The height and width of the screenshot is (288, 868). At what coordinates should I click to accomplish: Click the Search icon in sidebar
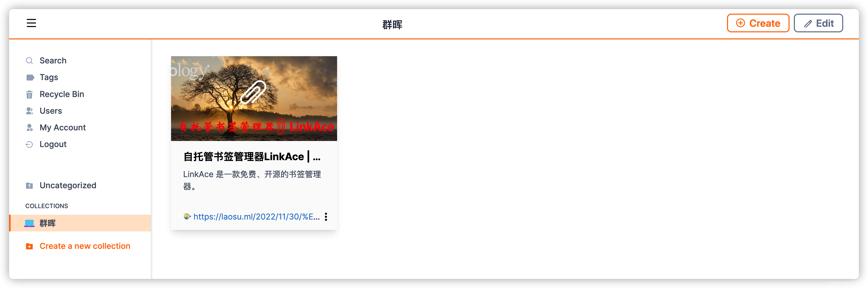[x=29, y=60]
